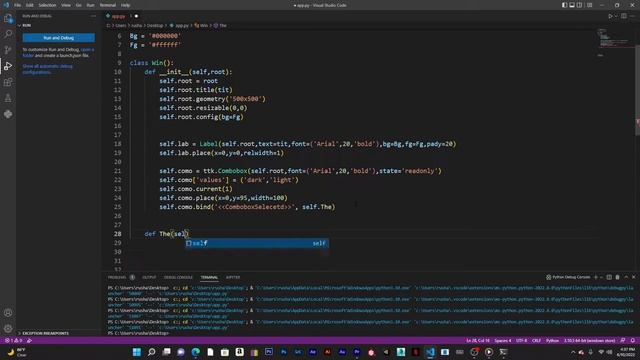Open run button dropdown arrow
640x360 pixels.
click(616, 16)
